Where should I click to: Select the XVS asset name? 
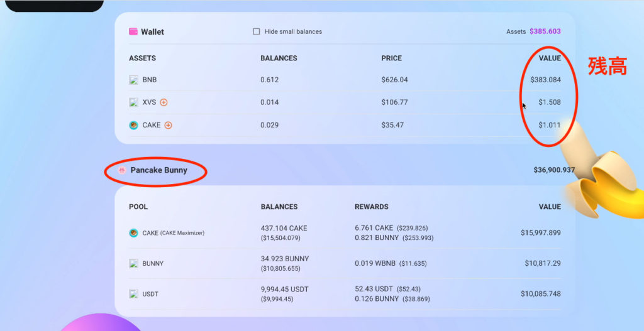[x=149, y=102]
